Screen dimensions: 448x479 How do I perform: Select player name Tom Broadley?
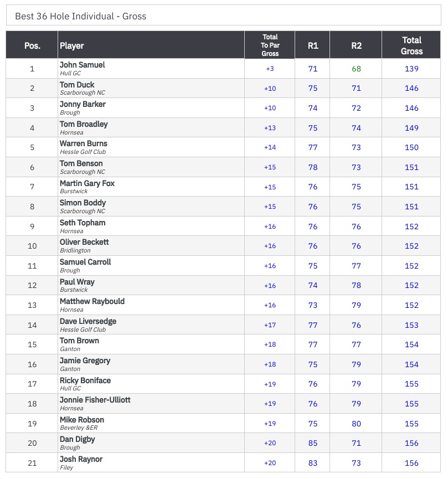click(x=84, y=124)
